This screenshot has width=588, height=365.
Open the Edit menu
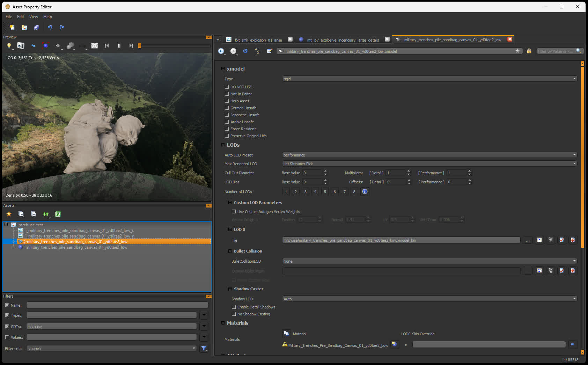21,17
